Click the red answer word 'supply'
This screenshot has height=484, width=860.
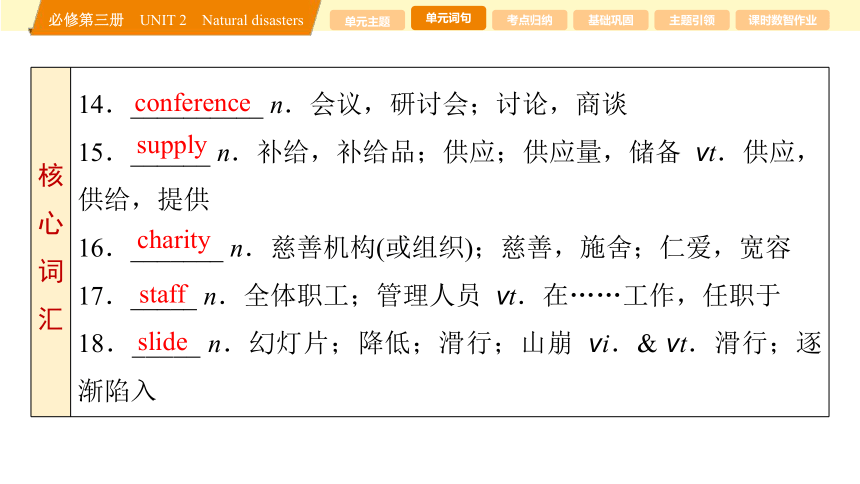click(x=172, y=147)
